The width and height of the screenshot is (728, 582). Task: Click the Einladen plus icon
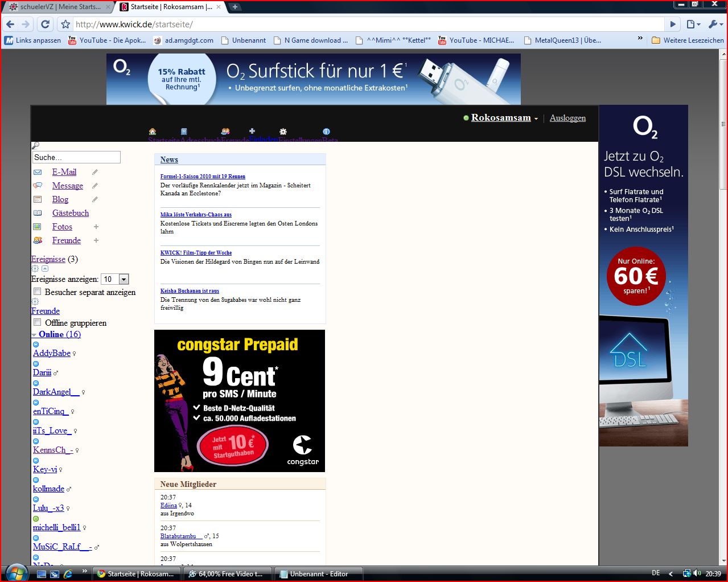[252, 131]
